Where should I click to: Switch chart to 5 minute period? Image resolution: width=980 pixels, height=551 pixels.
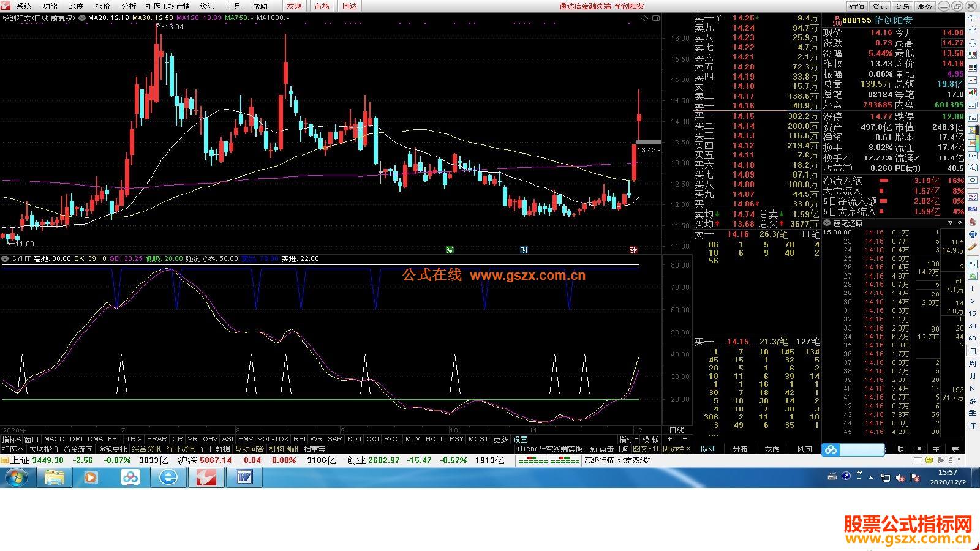click(973, 301)
